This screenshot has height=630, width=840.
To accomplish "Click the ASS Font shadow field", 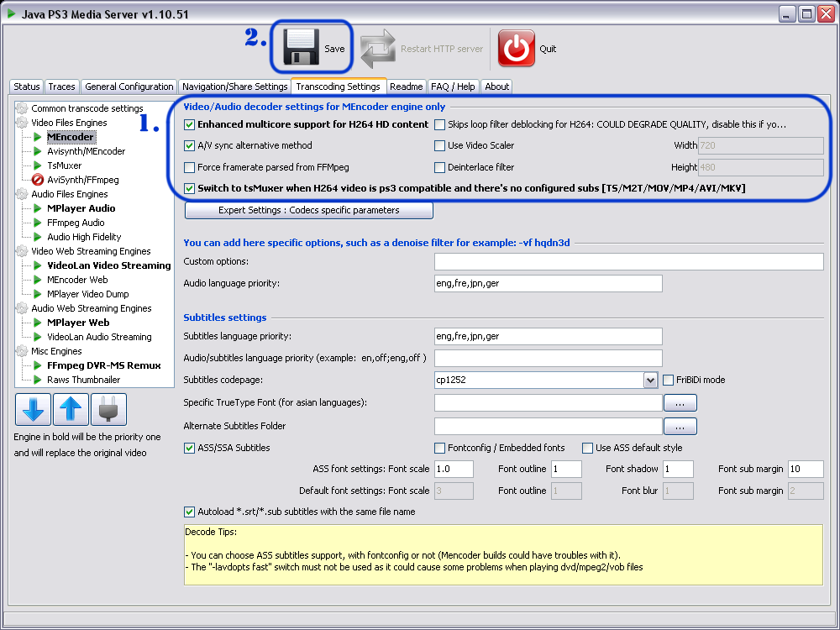I will [x=678, y=470].
